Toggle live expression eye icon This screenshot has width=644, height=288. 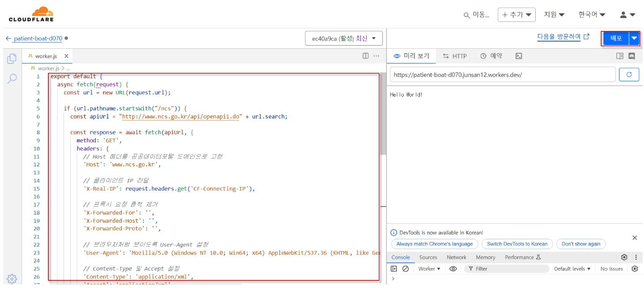[x=453, y=269]
